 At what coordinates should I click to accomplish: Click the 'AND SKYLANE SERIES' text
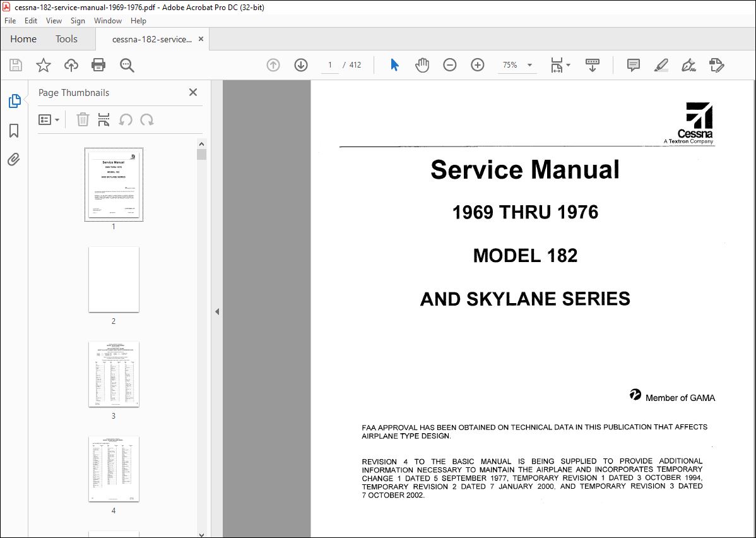tap(525, 299)
